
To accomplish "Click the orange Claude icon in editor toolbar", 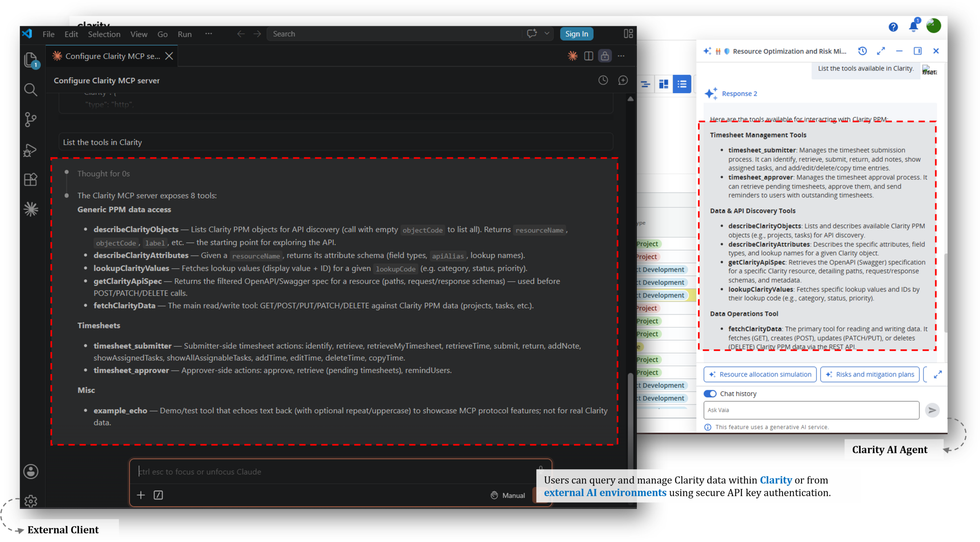I will 573,56.
